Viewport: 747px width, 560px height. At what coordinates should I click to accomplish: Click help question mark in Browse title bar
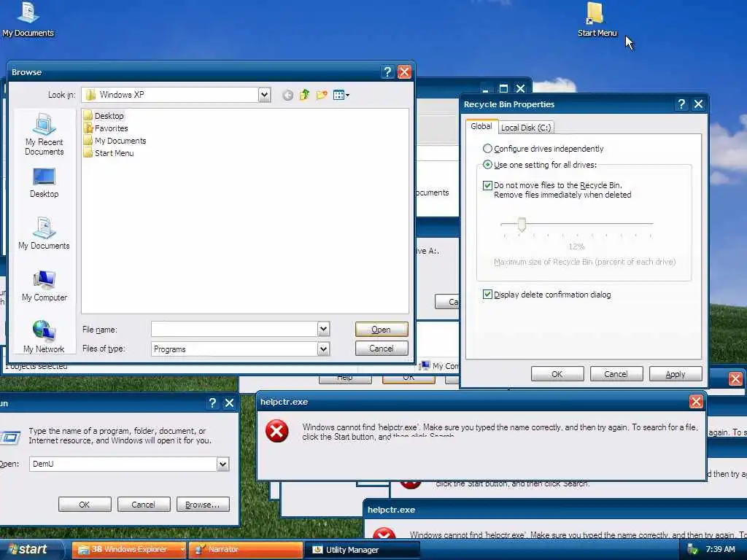(387, 72)
